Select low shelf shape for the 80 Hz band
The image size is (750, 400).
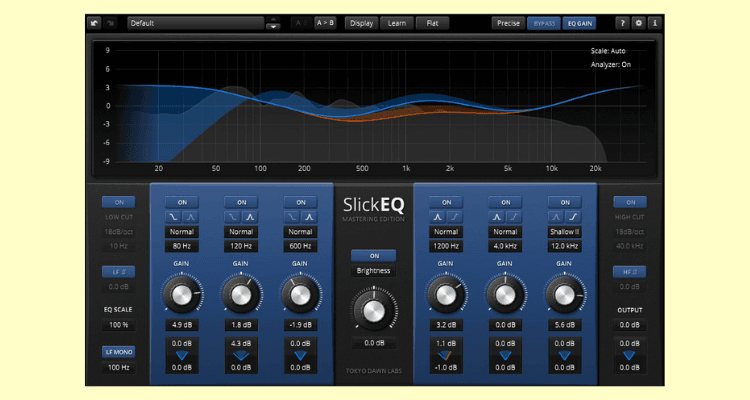click(x=173, y=217)
